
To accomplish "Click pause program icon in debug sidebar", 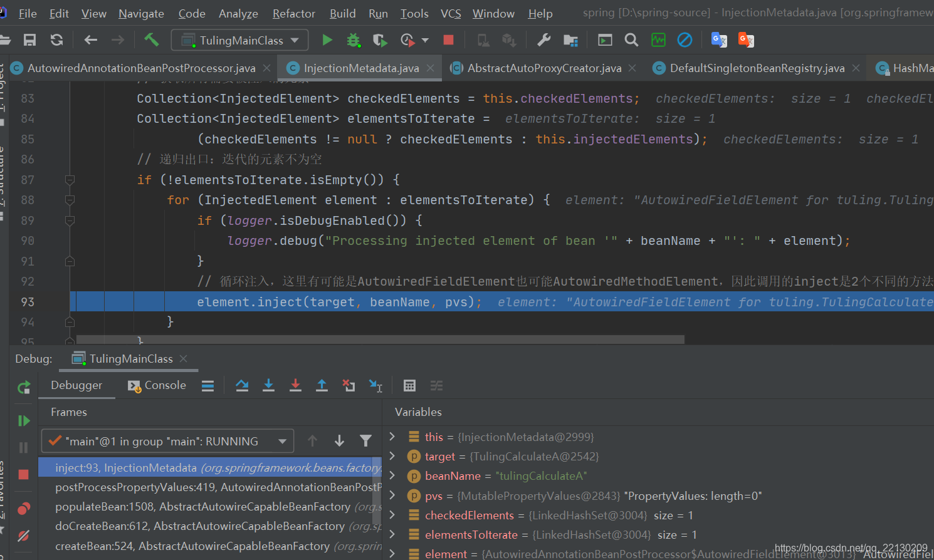I will pos(24,447).
